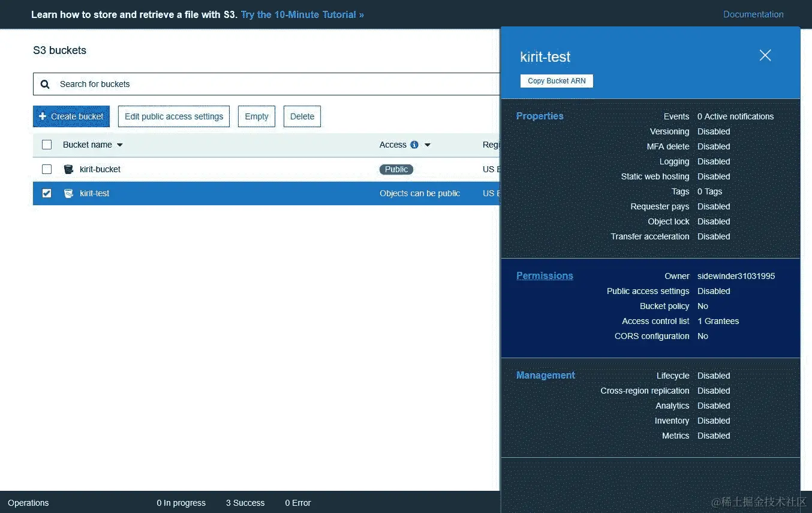Click Bucket policy label
The image size is (812, 513).
(x=664, y=306)
